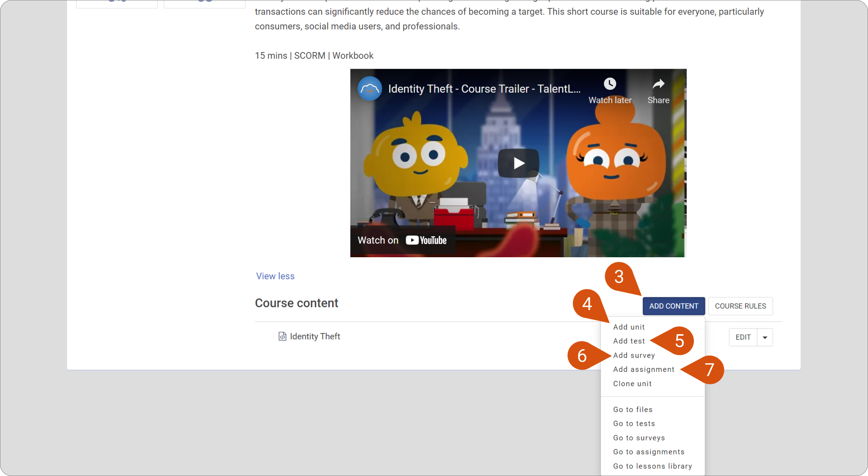Image resolution: width=868 pixels, height=476 pixels.
Task: Play the Identity Theft trailer video
Action: coord(518,163)
